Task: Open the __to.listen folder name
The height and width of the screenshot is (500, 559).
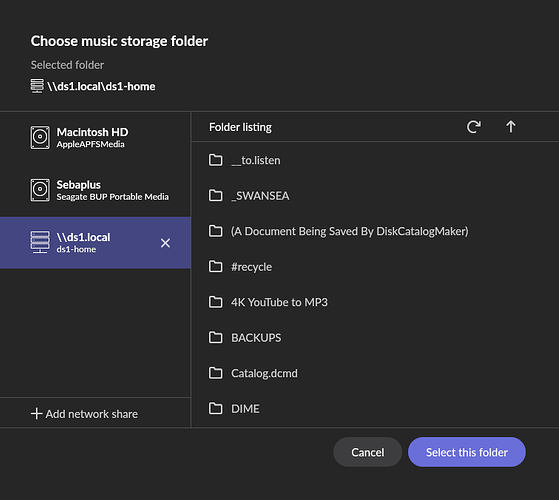Action: 256,160
